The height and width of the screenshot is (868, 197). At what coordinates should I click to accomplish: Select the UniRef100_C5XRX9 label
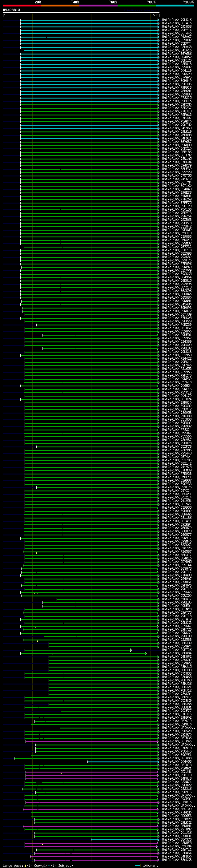coord(176,700)
